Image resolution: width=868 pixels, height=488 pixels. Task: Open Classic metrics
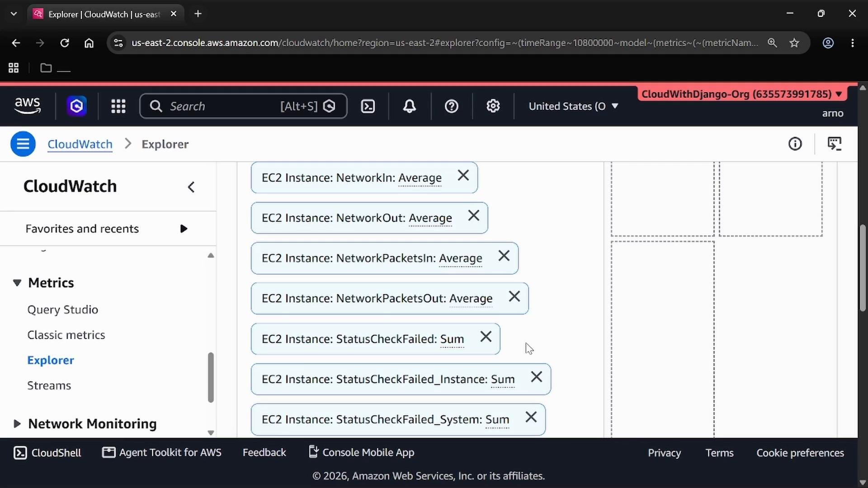(66, 335)
